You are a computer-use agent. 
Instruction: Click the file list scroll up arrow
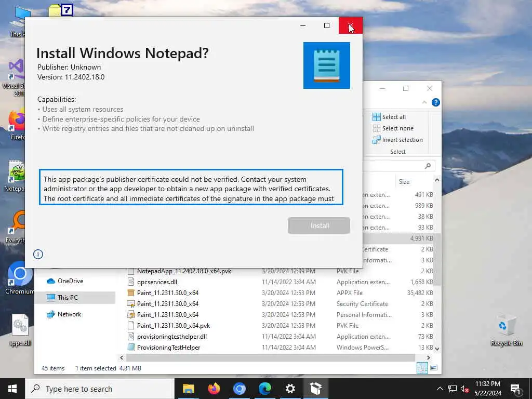[437, 180]
